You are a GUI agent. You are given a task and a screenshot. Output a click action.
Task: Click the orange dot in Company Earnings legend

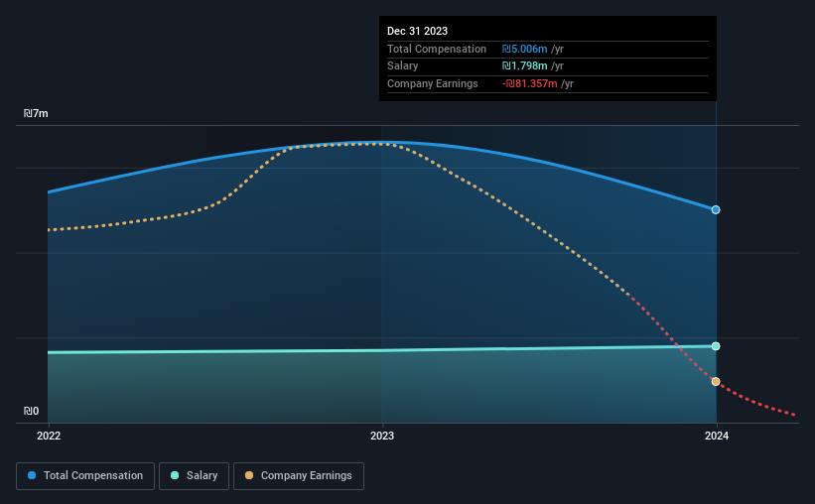point(249,475)
